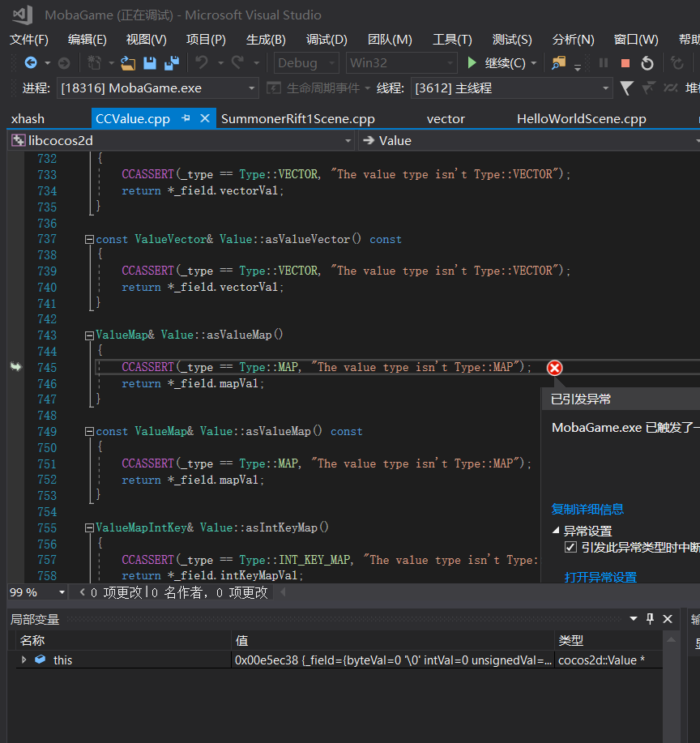The width and height of the screenshot is (700, 743).
Task: Click the thread filter funnel icon
Action: coord(626,88)
